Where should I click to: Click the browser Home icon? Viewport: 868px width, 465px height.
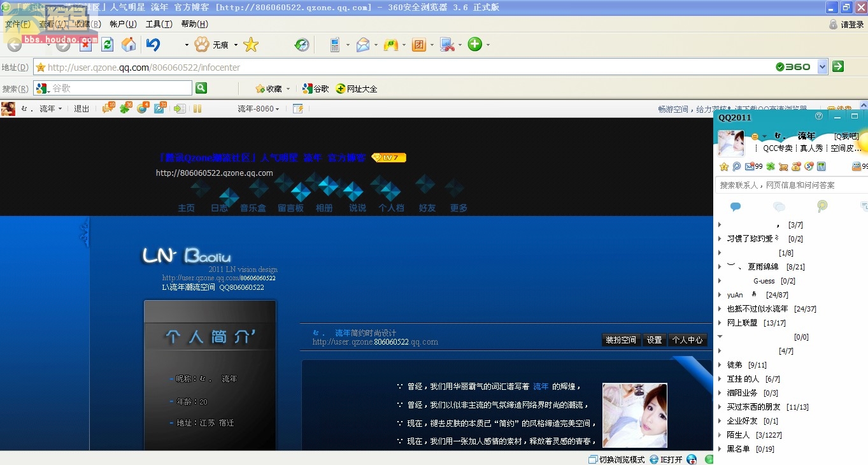coord(129,45)
